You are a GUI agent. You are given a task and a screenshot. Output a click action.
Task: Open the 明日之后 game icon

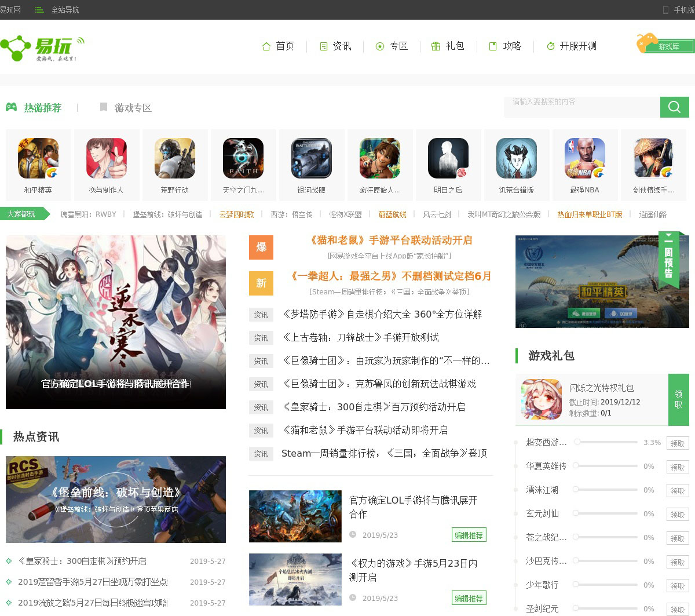pos(448,158)
